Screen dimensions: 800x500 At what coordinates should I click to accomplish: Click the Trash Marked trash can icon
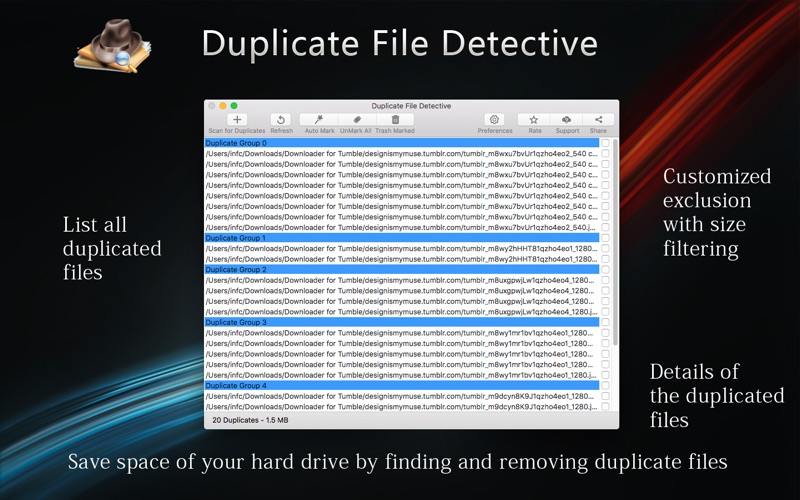click(x=395, y=119)
